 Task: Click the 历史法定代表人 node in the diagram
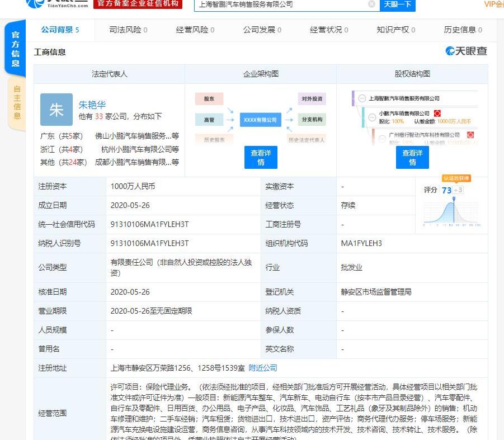point(307,139)
